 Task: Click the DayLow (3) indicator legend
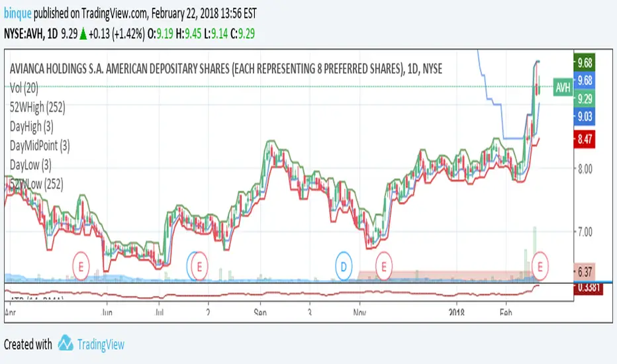point(30,165)
